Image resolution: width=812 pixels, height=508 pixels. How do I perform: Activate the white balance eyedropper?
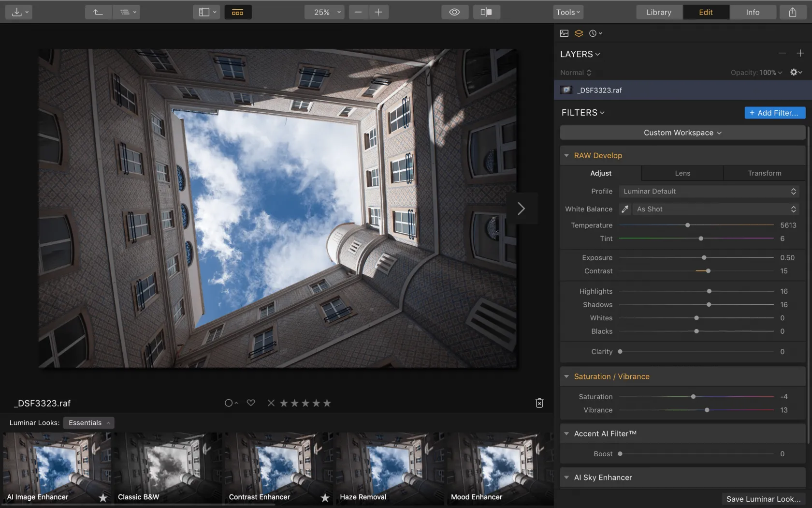tap(625, 209)
